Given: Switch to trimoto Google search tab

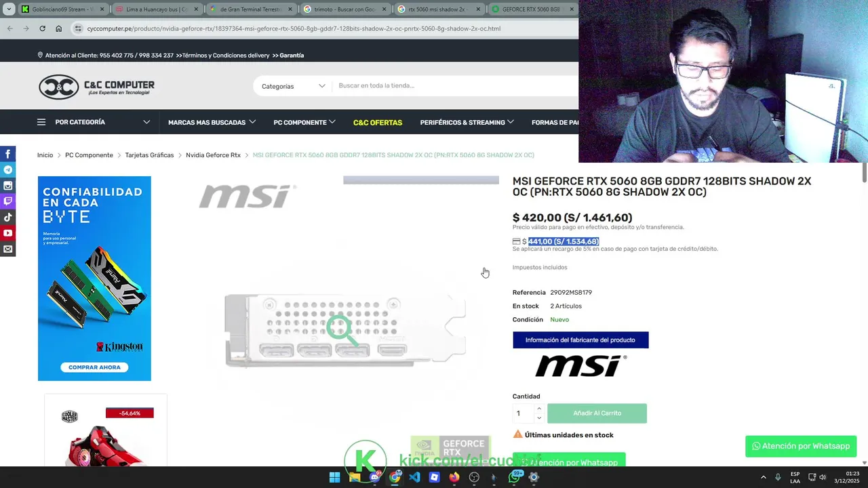Looking at the screenshot, I should [x=344, y=9].
